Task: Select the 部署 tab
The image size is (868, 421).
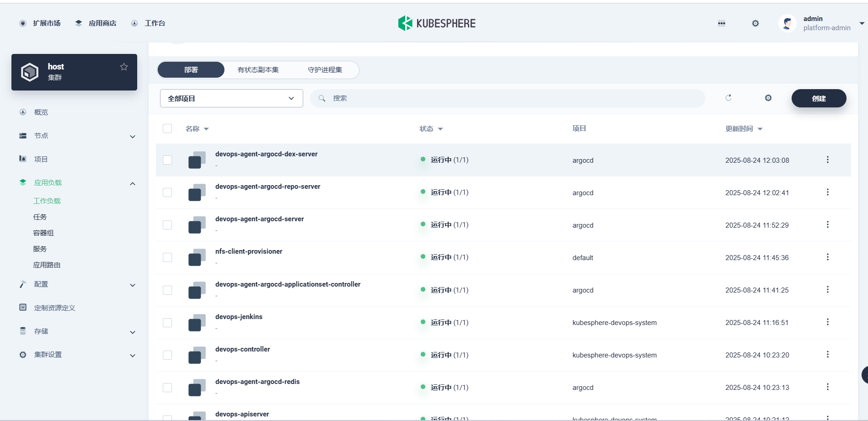Action: tap(191, 70)
